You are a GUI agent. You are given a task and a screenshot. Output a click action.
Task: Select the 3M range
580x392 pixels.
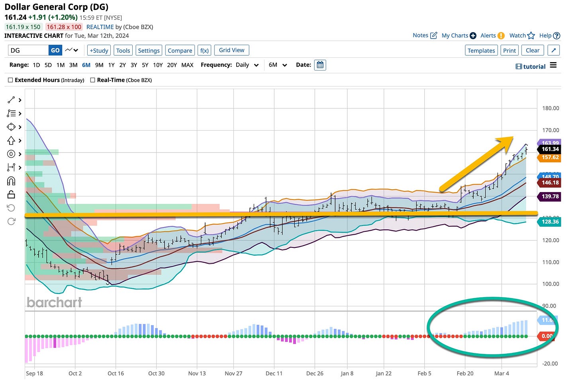tap(73, 65)
